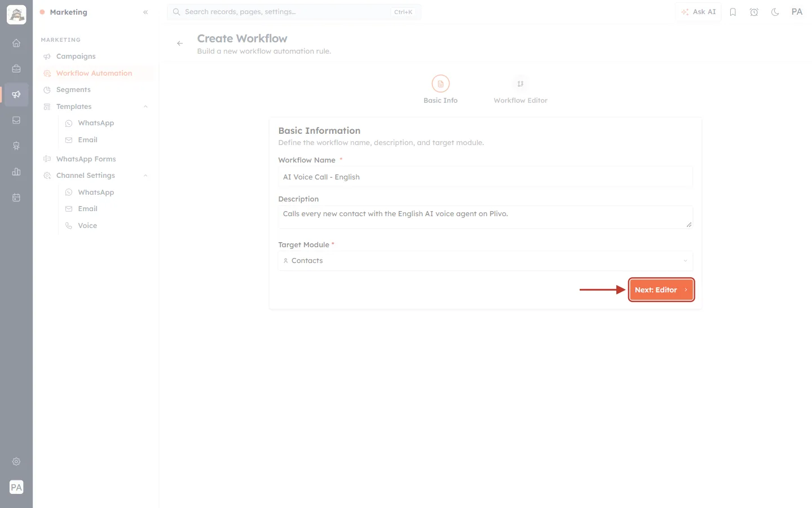Click the bookmark icon in the header

click(x=733, y=12)
